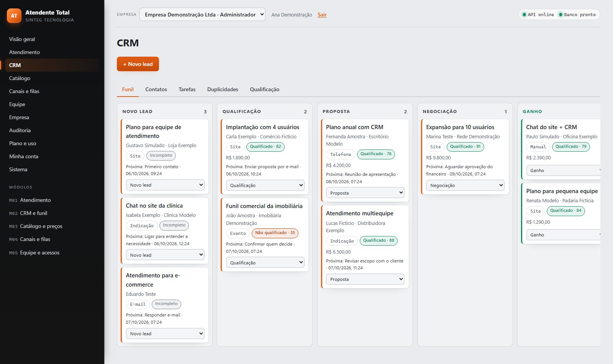Switch to the Funil tab

tap(128, 89)
